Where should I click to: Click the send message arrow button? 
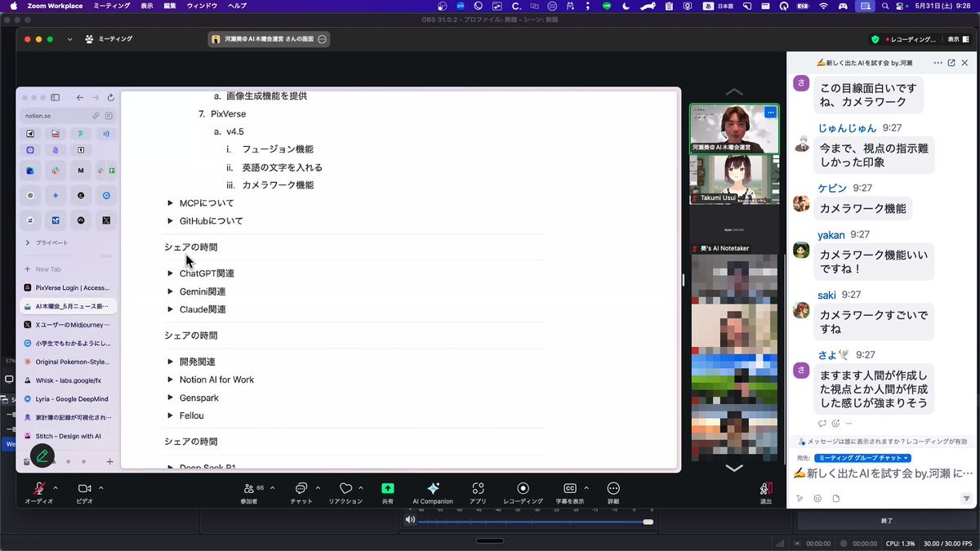966,498
